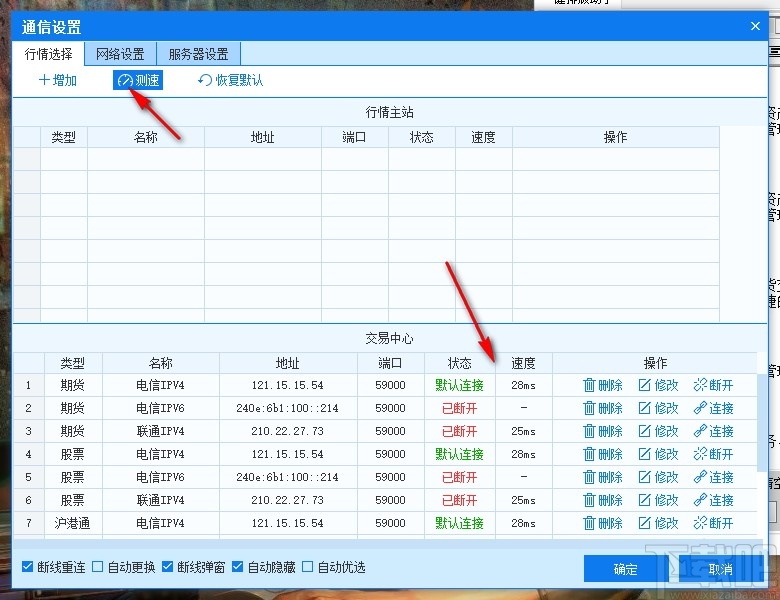Disconnect row 7 沪港通 电信IPV4

point(713,523)
